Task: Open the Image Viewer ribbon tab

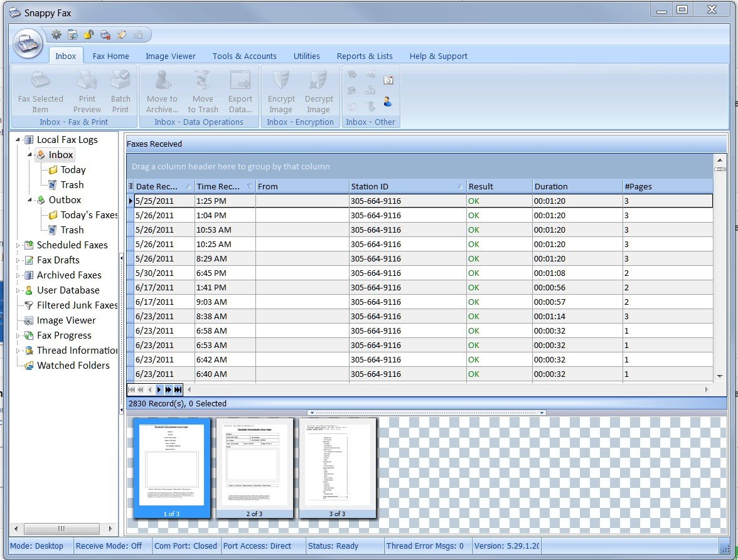Action: click(x=171, y=56)
